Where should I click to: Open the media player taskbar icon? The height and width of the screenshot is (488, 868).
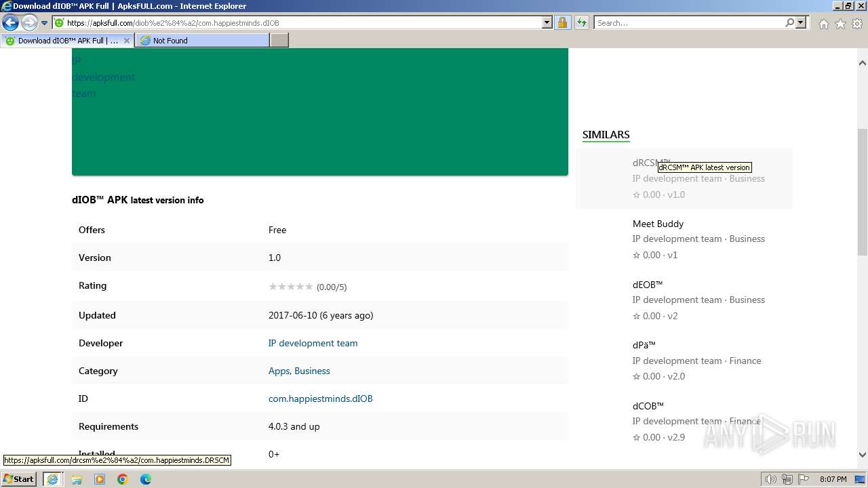100,479
